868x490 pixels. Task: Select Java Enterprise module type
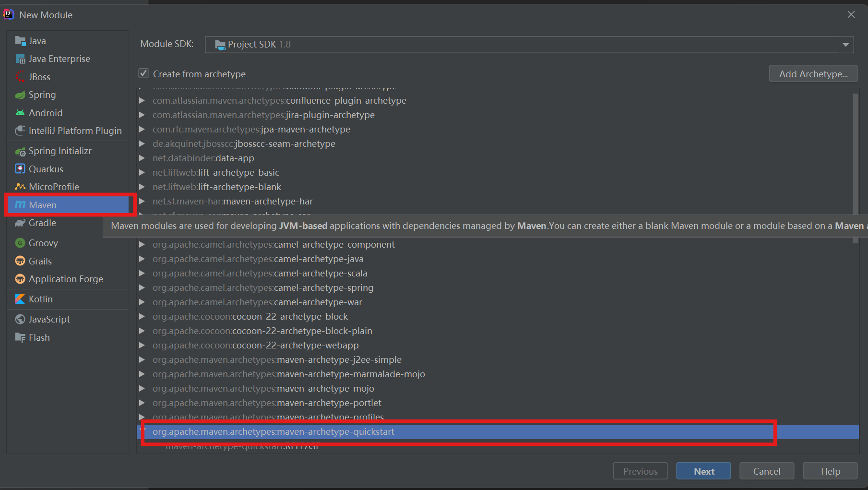point(59,59)
